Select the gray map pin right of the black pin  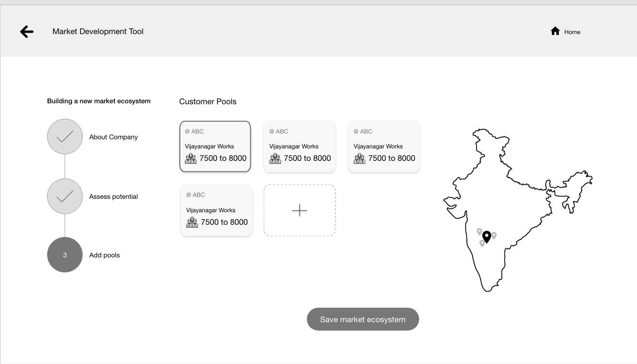click(494, 236)
